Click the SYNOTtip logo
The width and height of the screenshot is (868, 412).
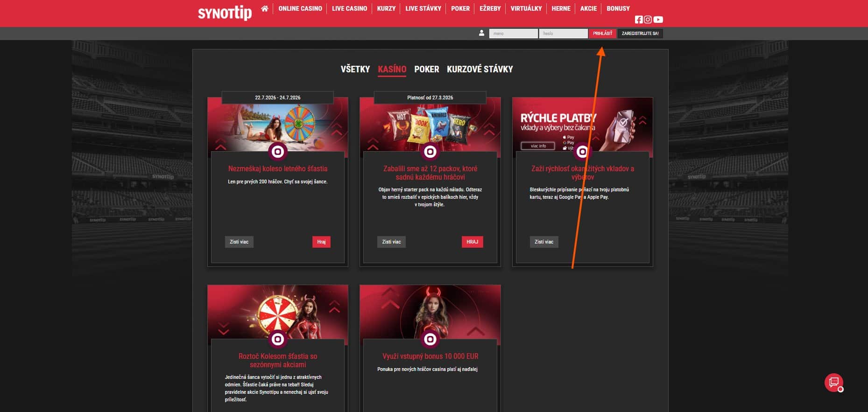(x=225, y=13)
